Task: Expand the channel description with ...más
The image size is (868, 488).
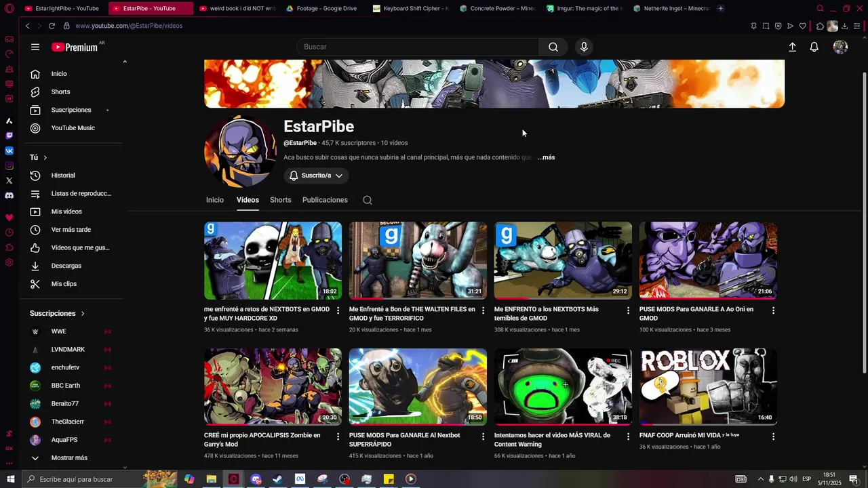Action: pyautogui.click(x=547, y=157)
